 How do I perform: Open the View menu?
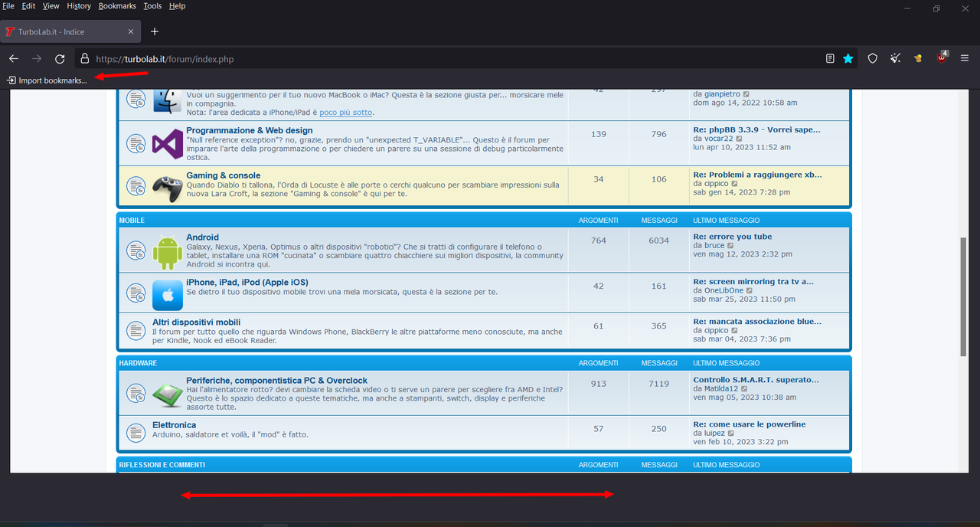pos(51,6)
